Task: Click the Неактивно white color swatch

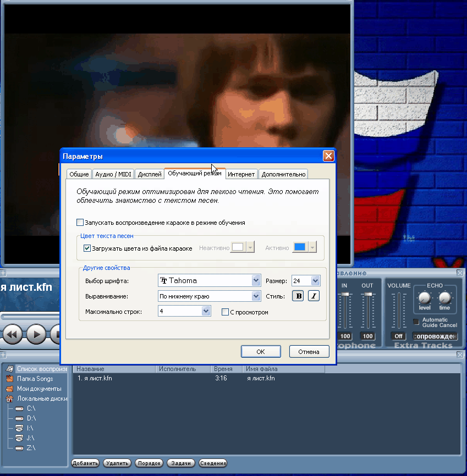Action: point(238,247)
